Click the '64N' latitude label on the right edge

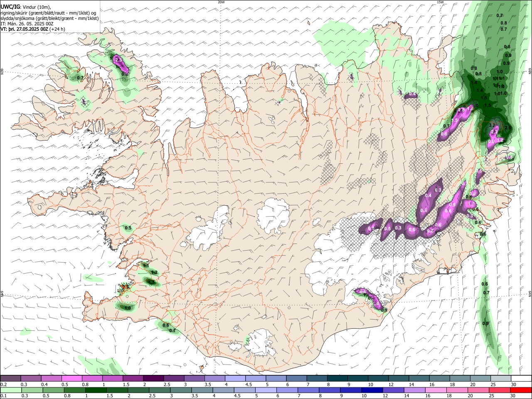pos(530,293)
